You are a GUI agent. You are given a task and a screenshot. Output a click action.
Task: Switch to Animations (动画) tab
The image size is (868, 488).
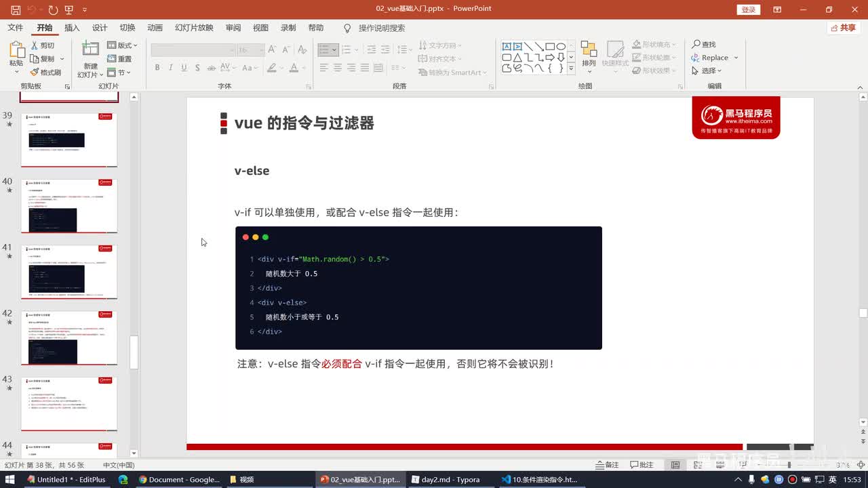click(x=155, y=28)
